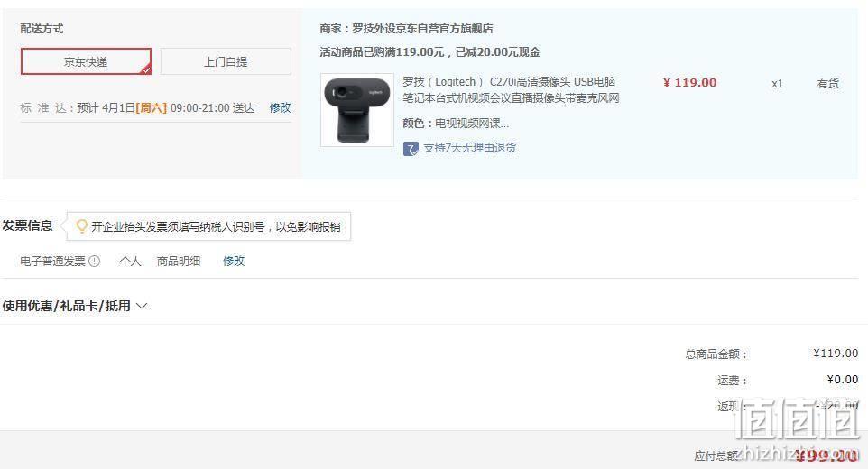Image resolution: width=868 pixels, height=469 pixels.
Task: Click merchant name 罗技外设京东自营官方旗舰店
Action: coord(422,29)
